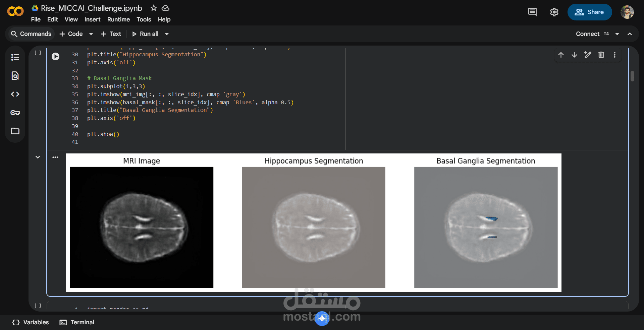Add a new Code cell
The width and height of the screenshot is (644, 330).
click(71, 34)
